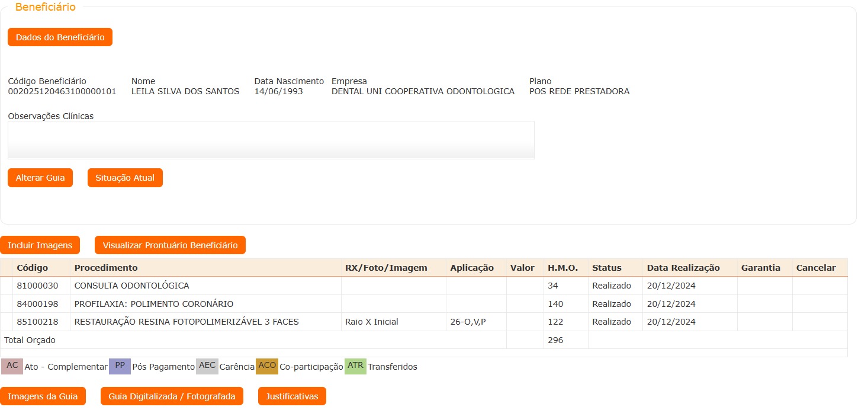Select the AEC Carência legend swatch
This screenshot has width=868, height=410.
tap(207, 366)
